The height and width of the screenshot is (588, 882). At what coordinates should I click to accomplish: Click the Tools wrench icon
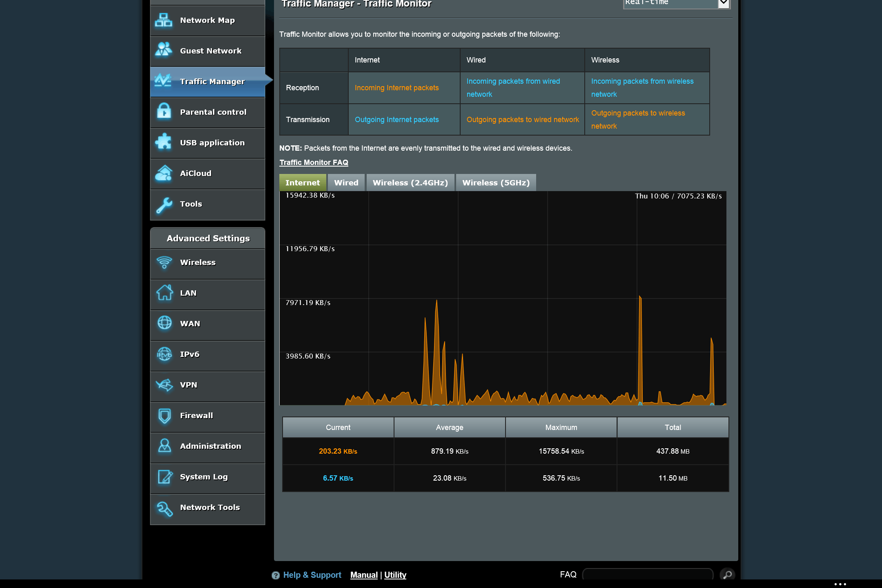[164, 204]
